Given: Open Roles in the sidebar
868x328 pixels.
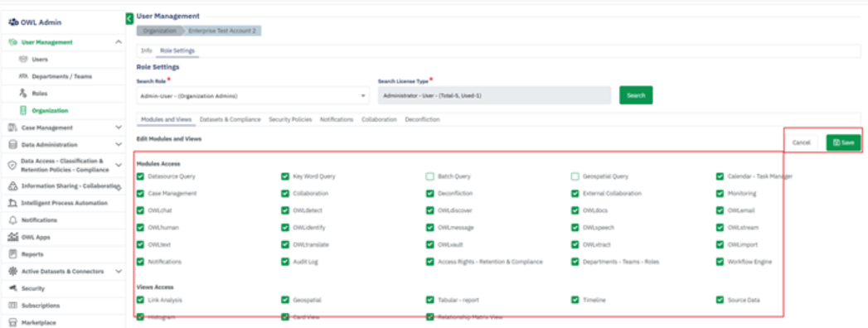Looking at the screenshot, I should point(40,94).
